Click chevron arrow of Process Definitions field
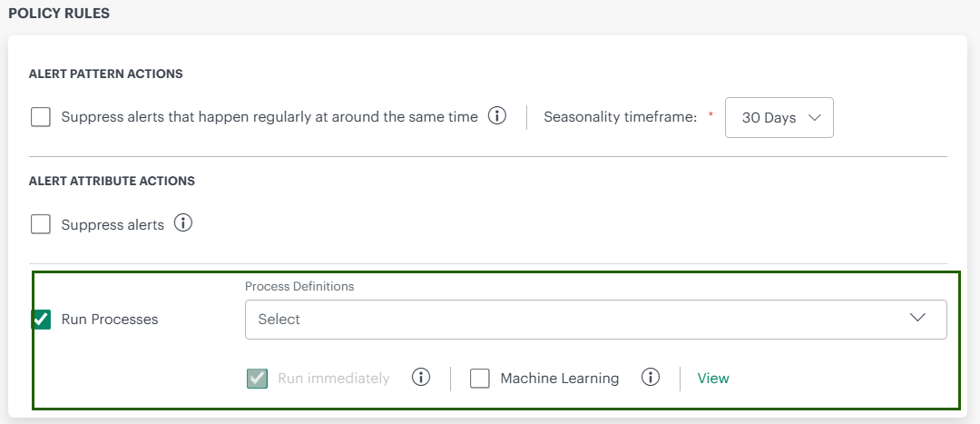Screen dimensions: 980x424 click(917, 319)
